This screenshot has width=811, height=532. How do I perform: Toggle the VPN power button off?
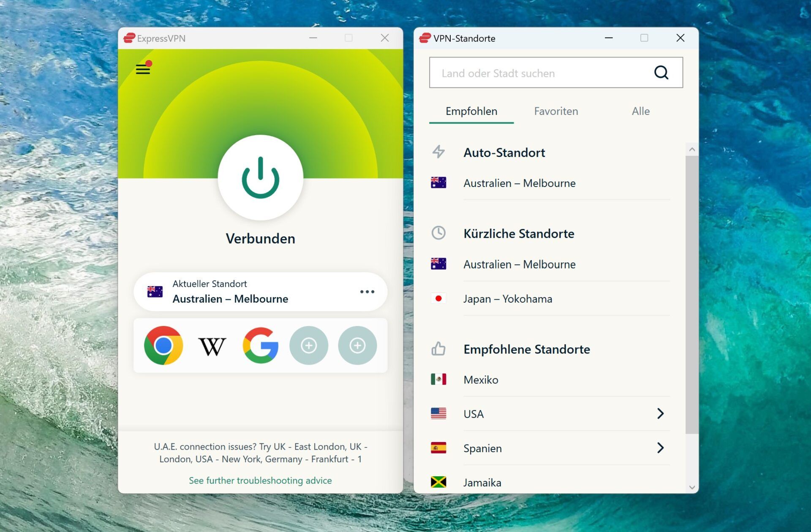point(261,177)
